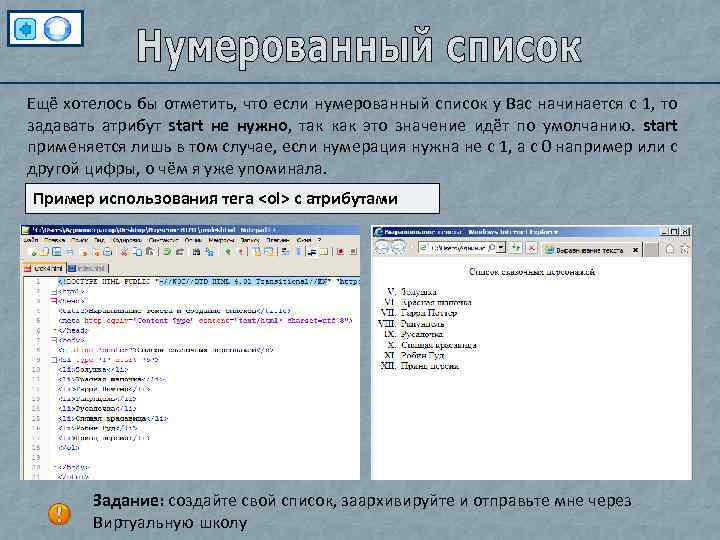Click the slide title Нумерованный список
Screen dimensions: 720x540
point(360,47)
